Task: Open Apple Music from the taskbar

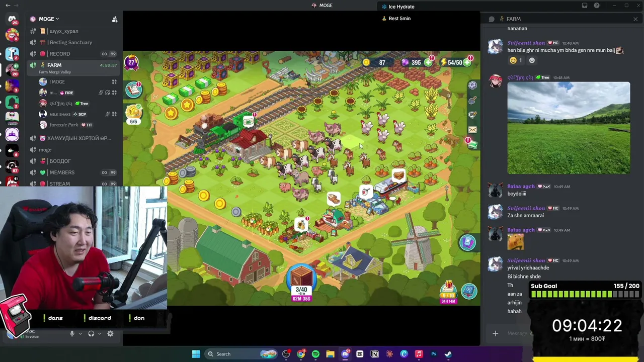Action: point(419,354)
